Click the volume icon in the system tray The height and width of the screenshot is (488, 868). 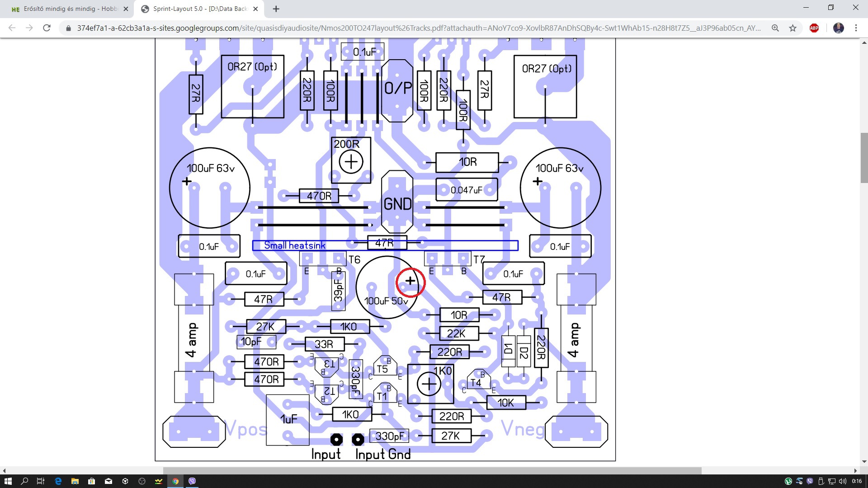click(842, 481)
